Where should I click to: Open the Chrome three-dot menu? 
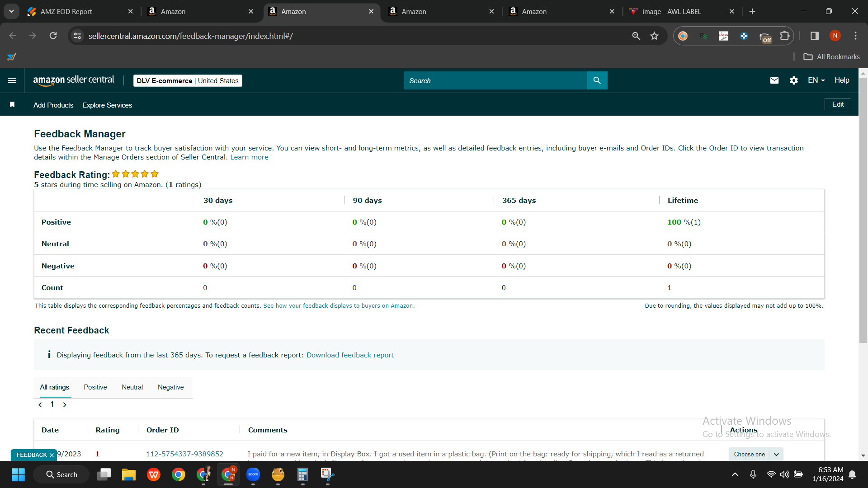pos(855,36)
